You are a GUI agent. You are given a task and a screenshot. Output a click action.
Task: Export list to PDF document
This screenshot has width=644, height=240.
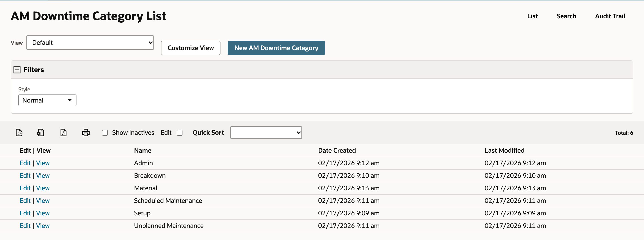(x=64, y=132)
